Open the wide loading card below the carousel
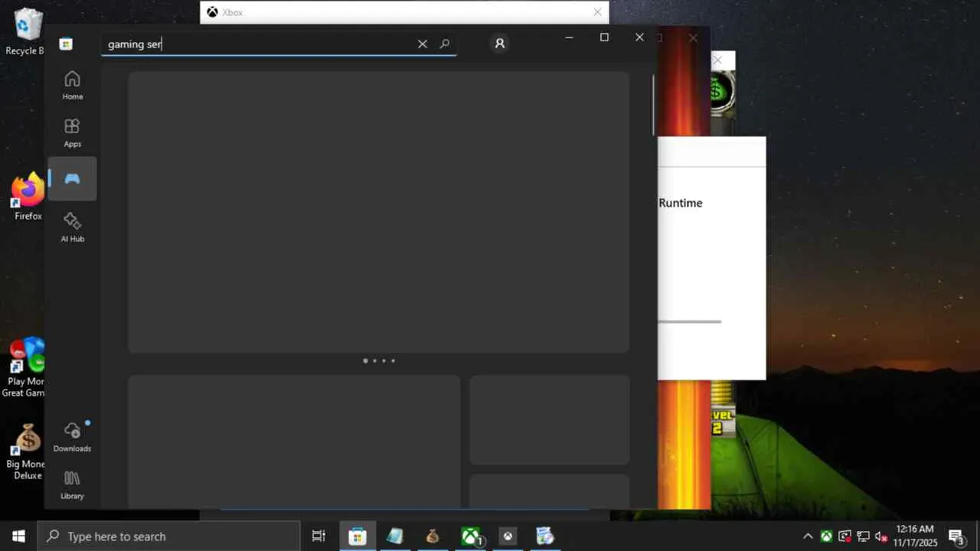Image resolution: width=980 pixels, height=551 pixels. click(294, 441)
